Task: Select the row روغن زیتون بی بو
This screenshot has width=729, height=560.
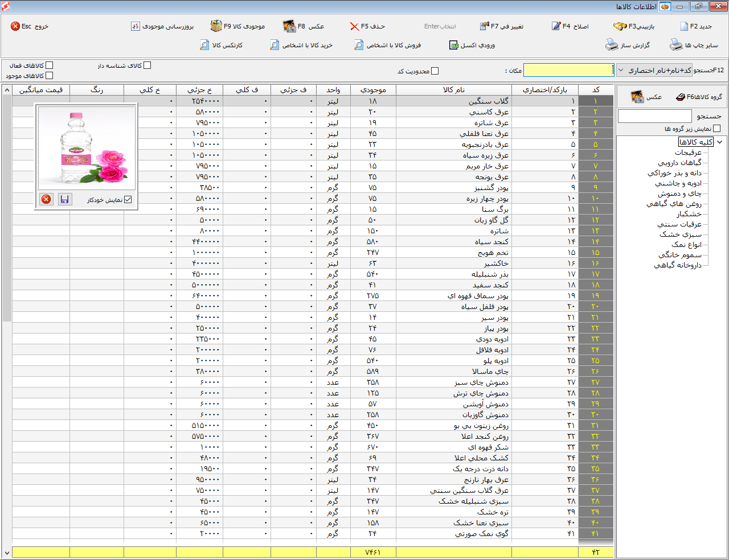Action: tap(313, 426)
